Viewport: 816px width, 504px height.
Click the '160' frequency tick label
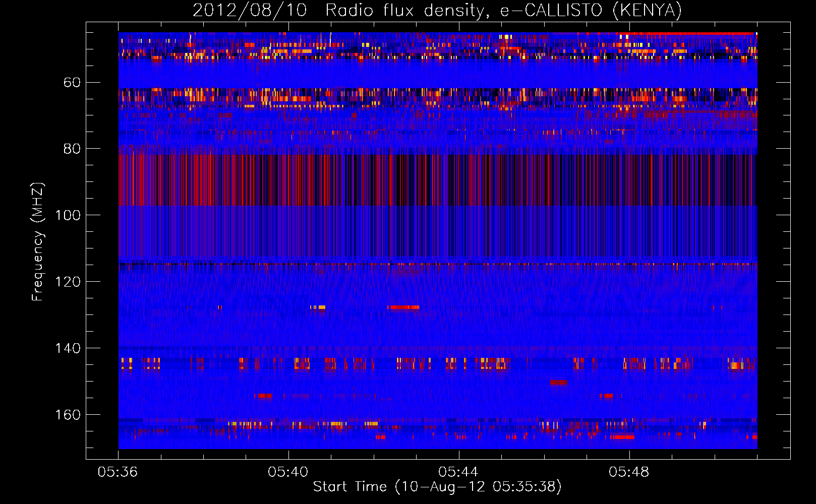coord(68,415)
